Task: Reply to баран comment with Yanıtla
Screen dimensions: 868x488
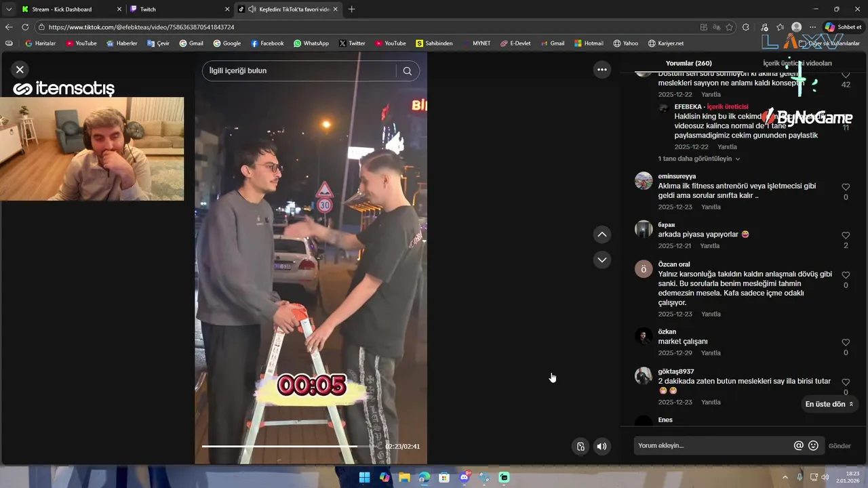Action: 709,246
